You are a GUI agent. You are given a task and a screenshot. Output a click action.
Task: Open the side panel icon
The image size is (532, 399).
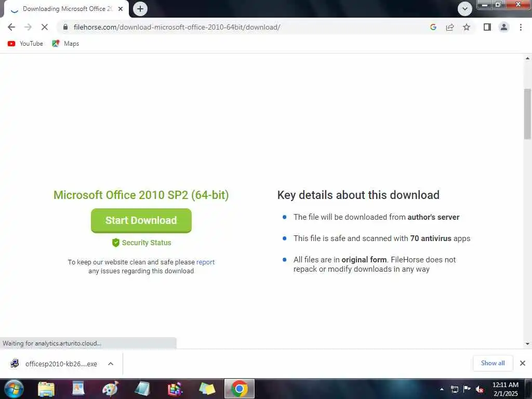tap(487, 27)
